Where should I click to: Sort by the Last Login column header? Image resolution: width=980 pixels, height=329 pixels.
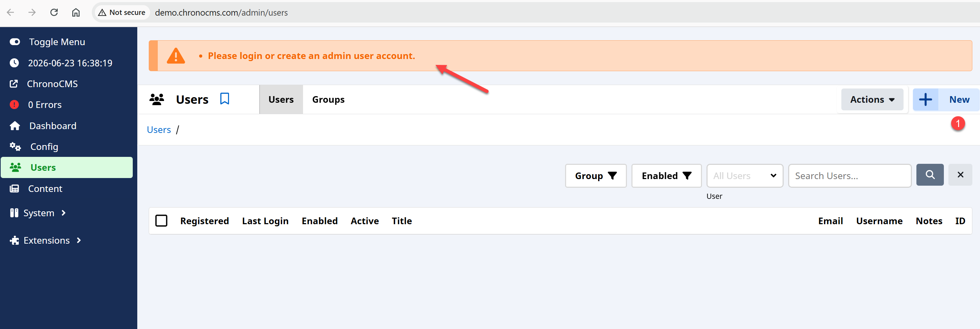click(265, 221)
